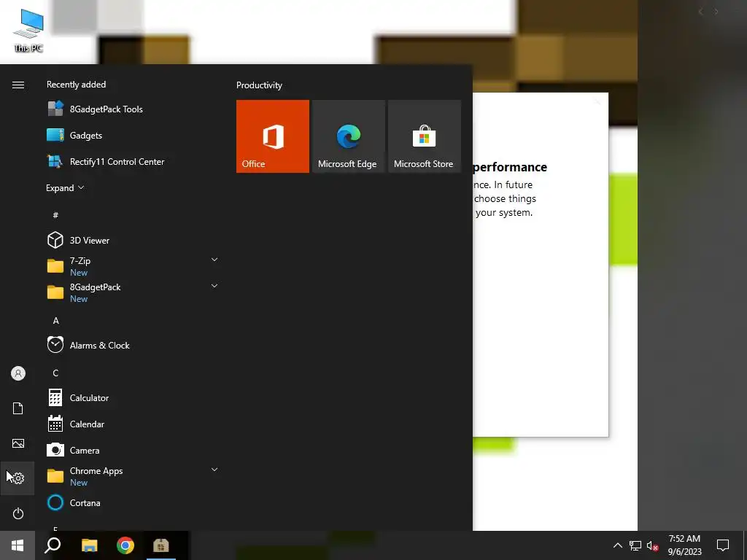Click the muted volume tray icon
Viewport: 747px width, 560px height.
[652, 545]
